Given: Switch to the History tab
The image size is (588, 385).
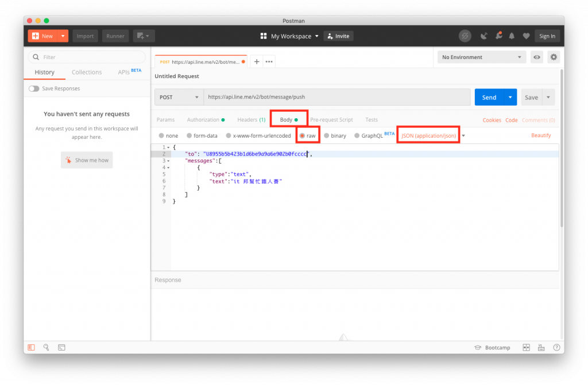Looking at the screenshot, I should tap(45, 72).
